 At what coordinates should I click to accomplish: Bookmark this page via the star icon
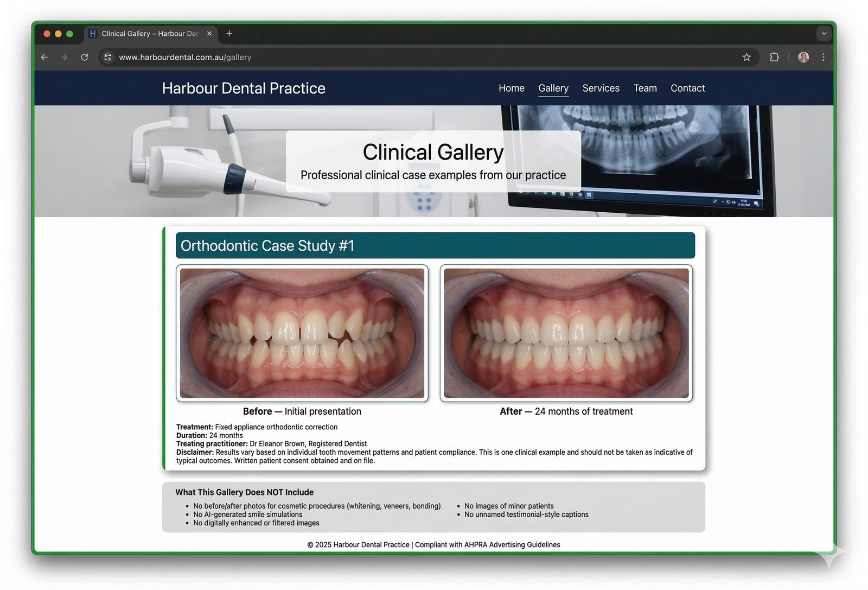(x=746, y=57)
